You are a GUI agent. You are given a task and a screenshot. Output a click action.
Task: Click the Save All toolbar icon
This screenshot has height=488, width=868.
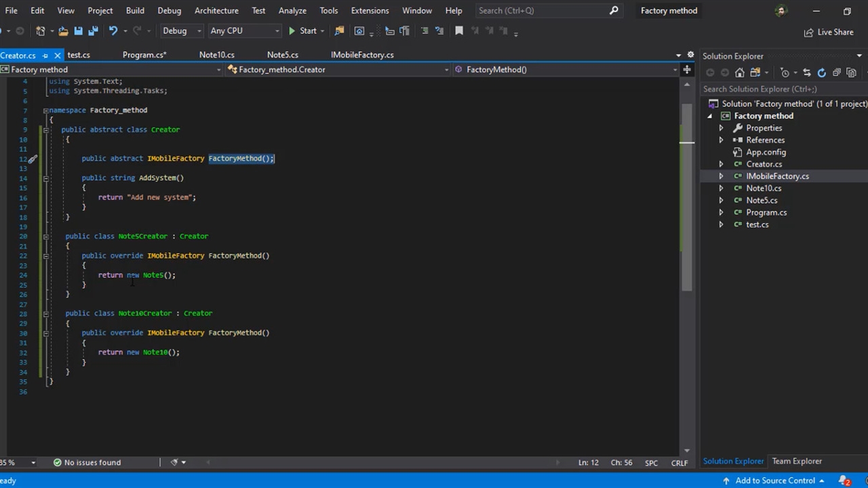(93, 31)
